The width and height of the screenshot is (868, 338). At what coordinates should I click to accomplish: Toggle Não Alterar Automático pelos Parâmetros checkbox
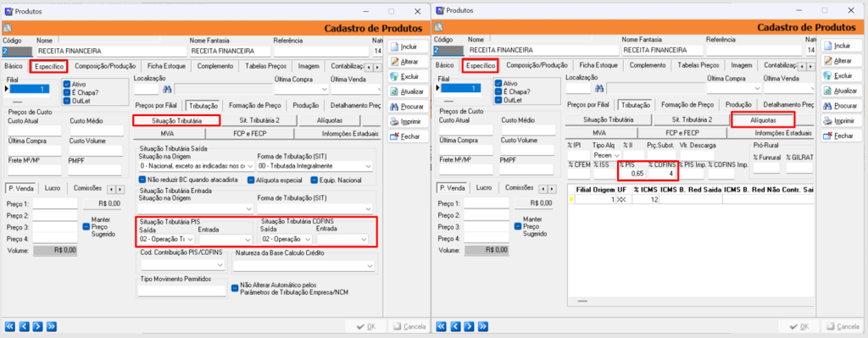click(236, 288)
